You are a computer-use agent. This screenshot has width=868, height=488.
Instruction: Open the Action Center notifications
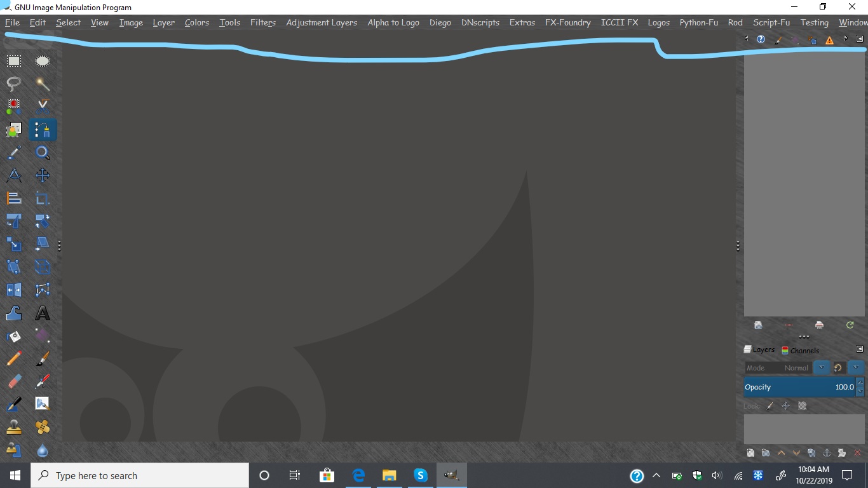846,475
